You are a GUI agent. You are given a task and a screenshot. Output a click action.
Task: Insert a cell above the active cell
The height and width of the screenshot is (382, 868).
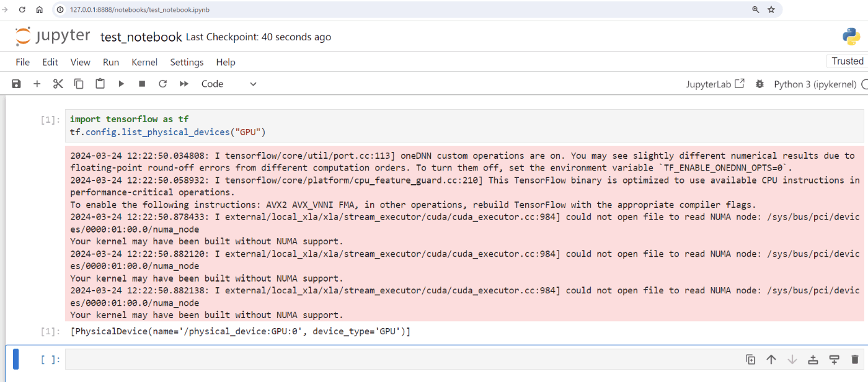tap(813, 359)
